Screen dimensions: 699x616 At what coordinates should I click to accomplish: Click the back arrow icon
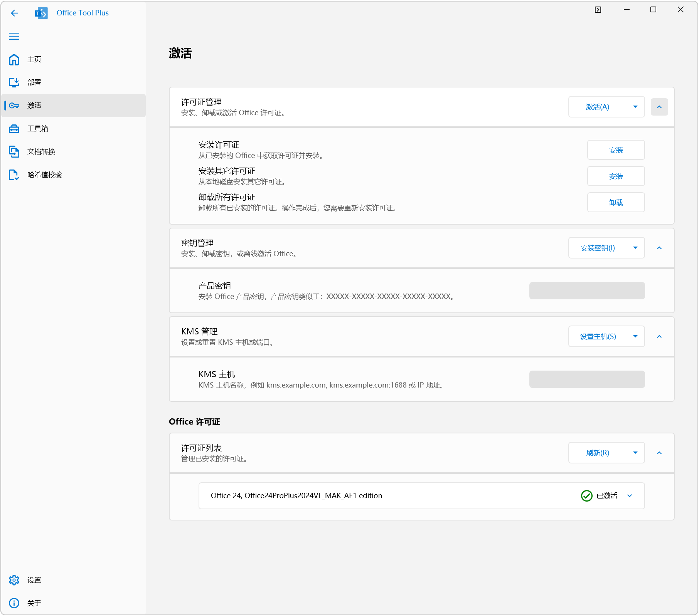(x=14, y=13)
